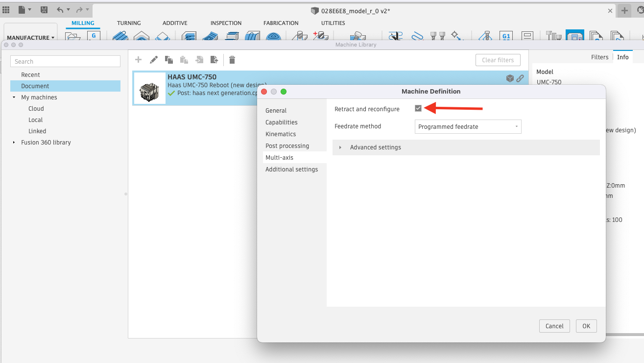Click OK in Machine Definition dialog
644x363 pixels.
point(586,326)
